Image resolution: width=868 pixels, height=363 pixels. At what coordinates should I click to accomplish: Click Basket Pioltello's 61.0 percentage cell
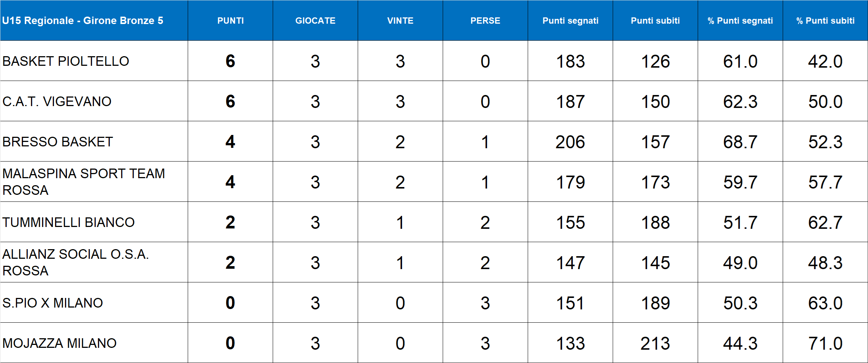coord(740,61)
